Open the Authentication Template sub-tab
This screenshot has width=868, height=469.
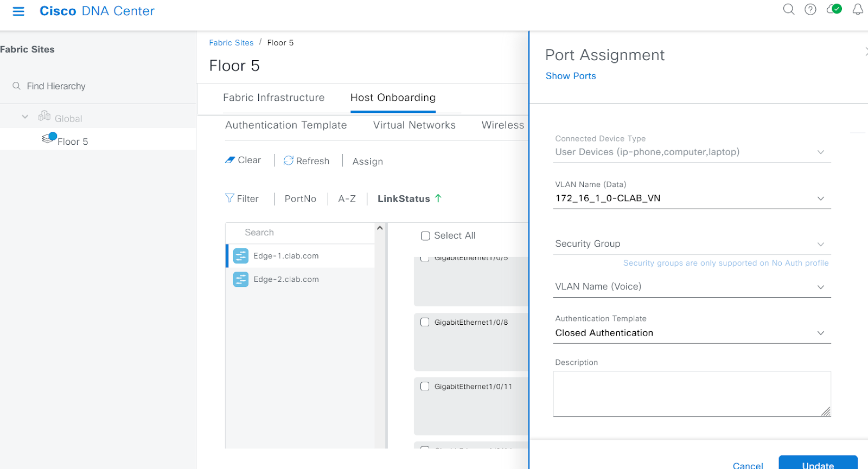286,125
